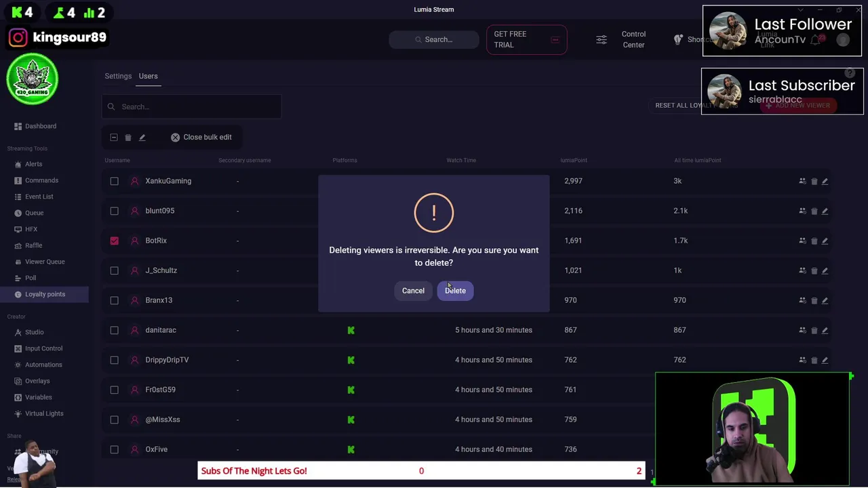
Task: Click the trash icon in XankuGaming row
Action: coord(814,181)
